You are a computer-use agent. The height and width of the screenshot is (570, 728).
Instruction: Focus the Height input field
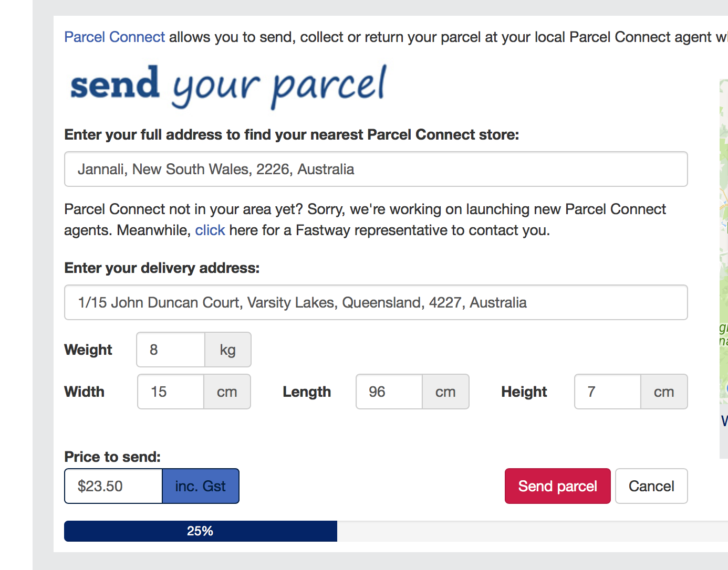(608, 392)
